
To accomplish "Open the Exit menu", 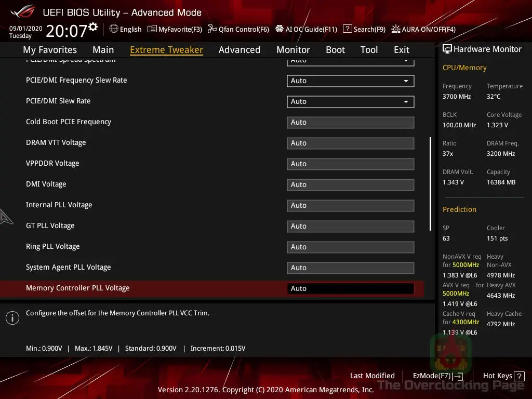I will tap(401, 49).
